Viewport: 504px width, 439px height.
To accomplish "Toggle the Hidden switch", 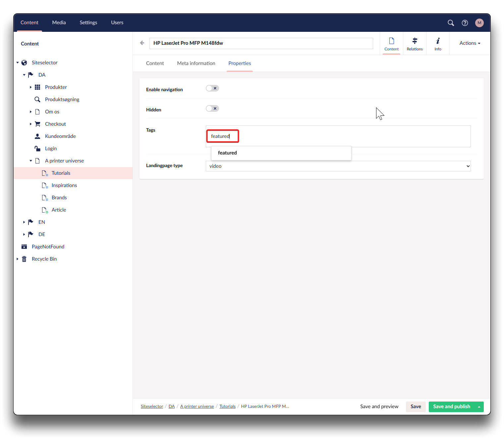I will [x=212, y=108].
